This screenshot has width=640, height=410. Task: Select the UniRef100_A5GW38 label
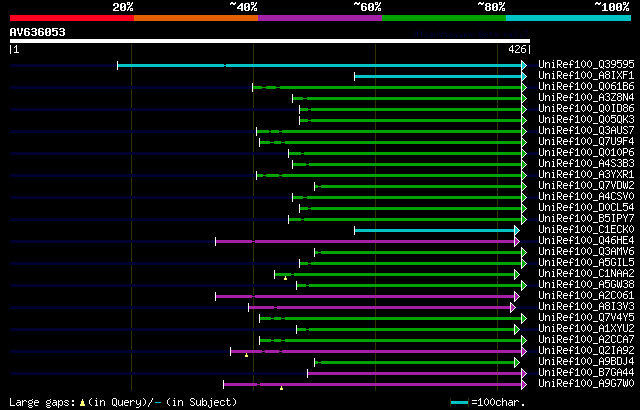586,285
